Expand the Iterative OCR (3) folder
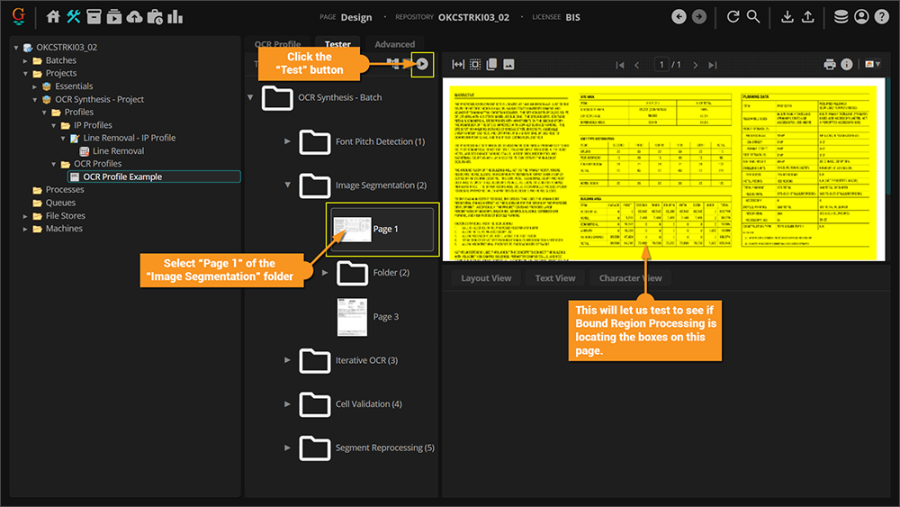 (x=287, y=360)
